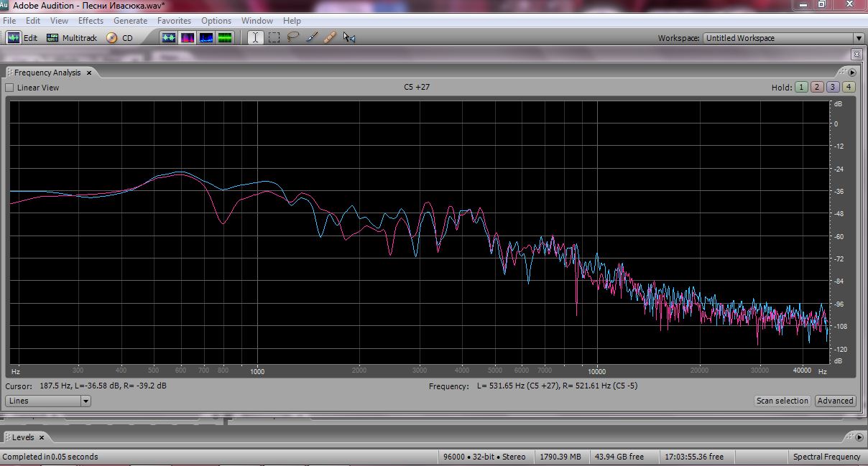Open CD view
This screenshot has height=466, width=868.
(x=120, y=38)
